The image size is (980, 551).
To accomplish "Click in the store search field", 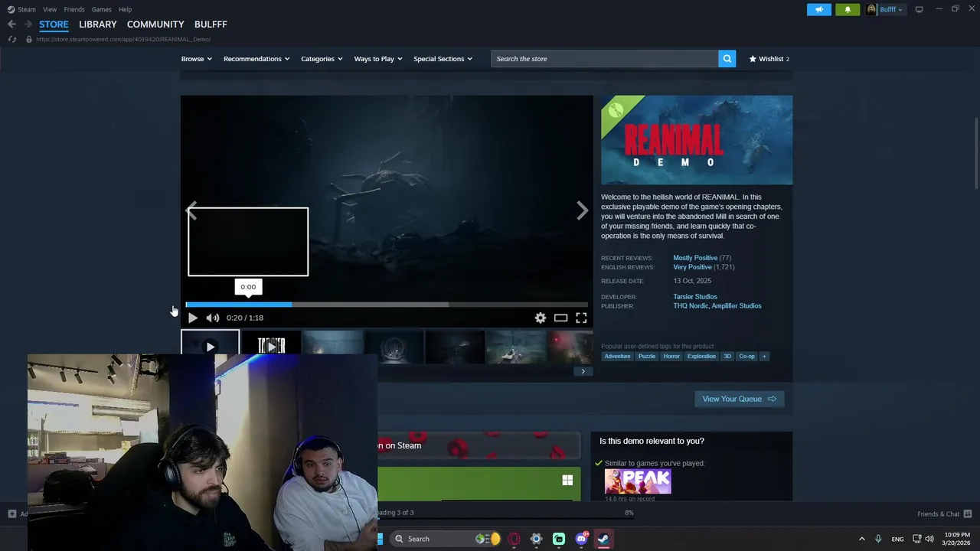I will tap(605, 59).
